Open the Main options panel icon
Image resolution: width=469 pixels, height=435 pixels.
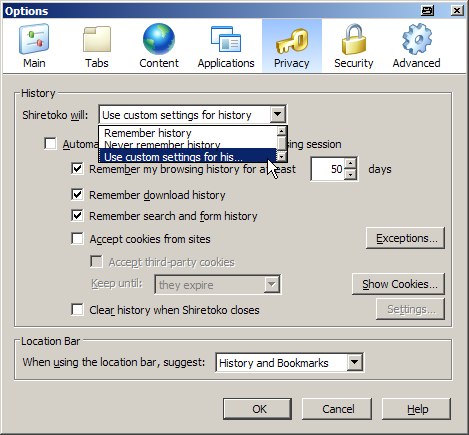34,39
